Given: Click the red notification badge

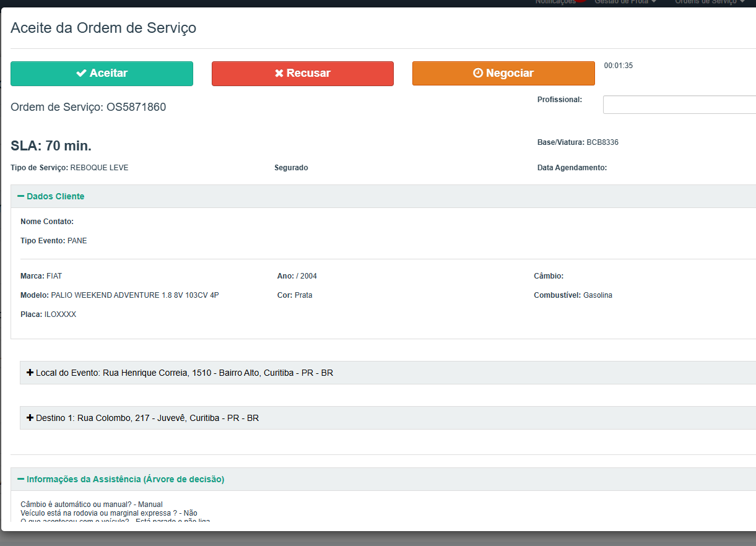Looking at the screenshot, I should pos(581,2).
